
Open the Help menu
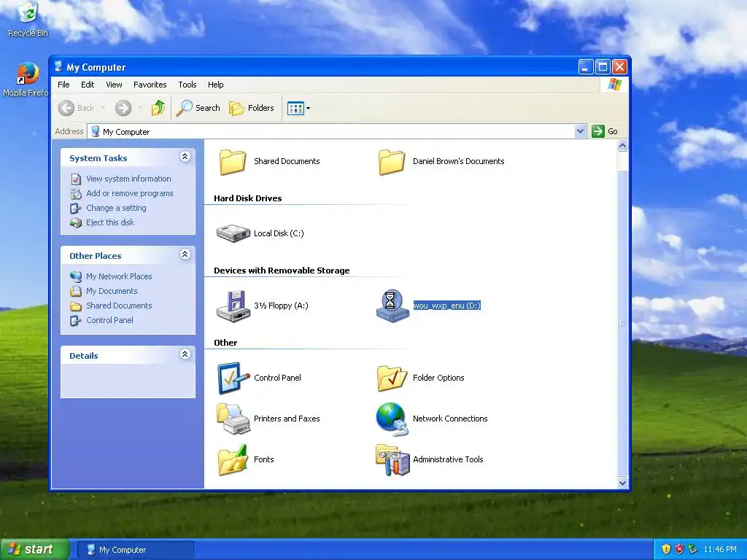[215, 85]
